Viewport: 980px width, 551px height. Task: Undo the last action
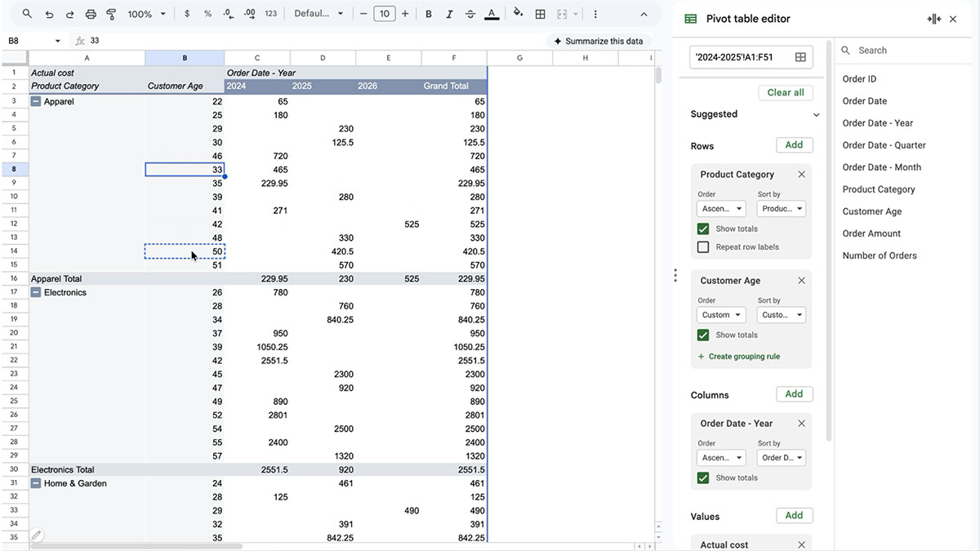point(49,14)
